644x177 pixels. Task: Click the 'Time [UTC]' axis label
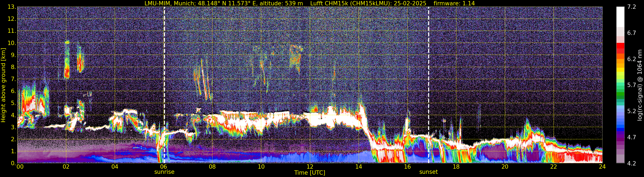pyautogui.click(x=310, y=173)
